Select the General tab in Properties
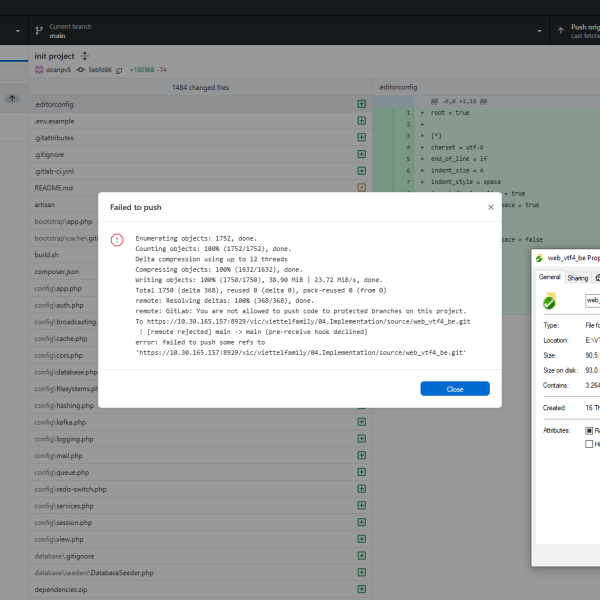Viewport: 600px width, 600px height. [550, 277]
